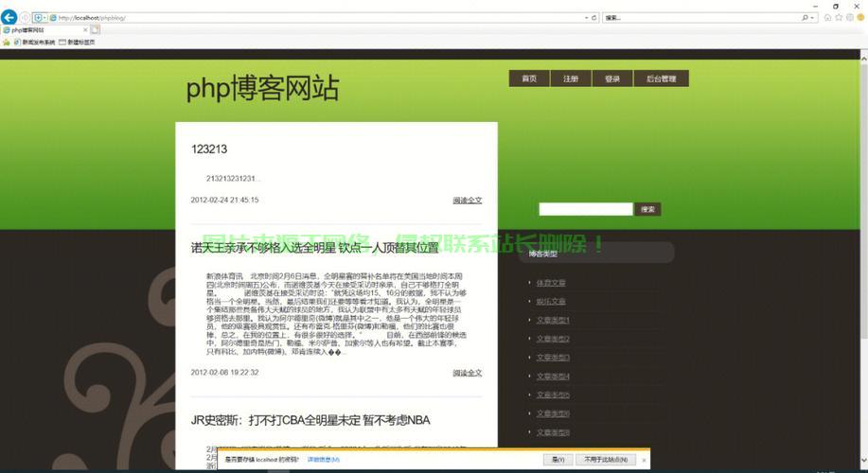Open the 文章类型4 category link

pos(553,377)
